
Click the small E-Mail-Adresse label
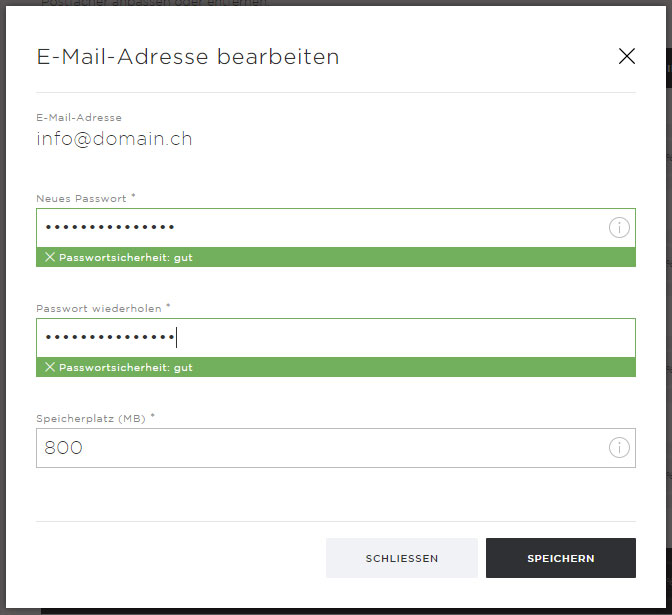tap(79, 117)
